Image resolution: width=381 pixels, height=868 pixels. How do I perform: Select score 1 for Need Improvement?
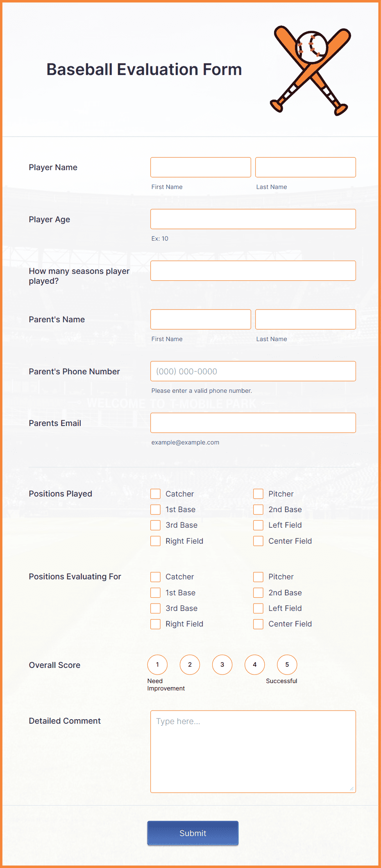(x=157, y=665)
